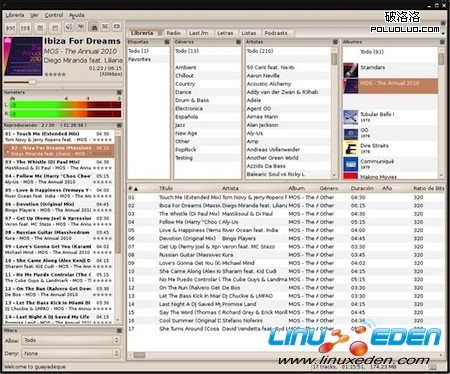The image size is (450, 374).
Task: Skip to the next track
Action: (x=25, y=28)
